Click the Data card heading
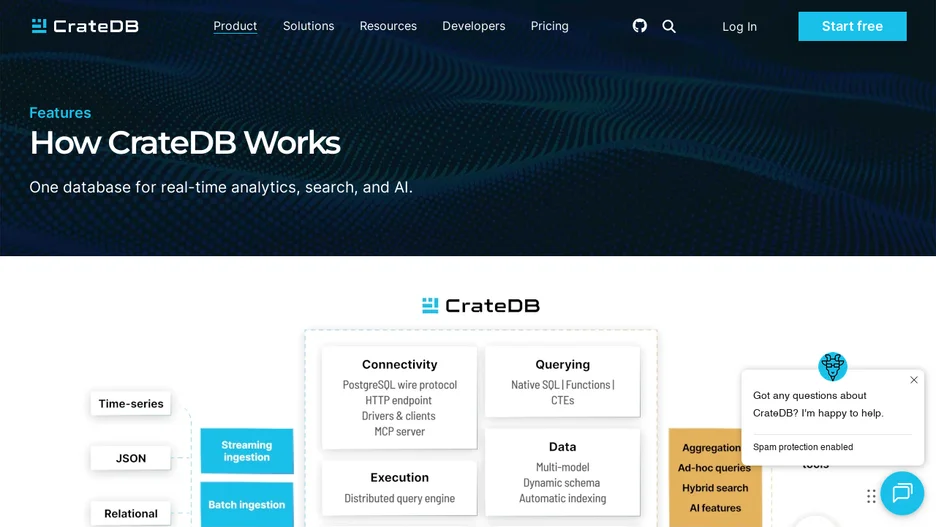 (x=562, y=447)
